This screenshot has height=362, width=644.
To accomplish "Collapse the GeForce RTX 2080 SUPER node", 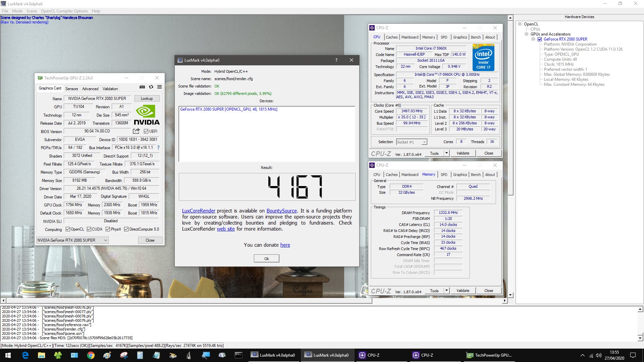I will [x=533, y=39].
